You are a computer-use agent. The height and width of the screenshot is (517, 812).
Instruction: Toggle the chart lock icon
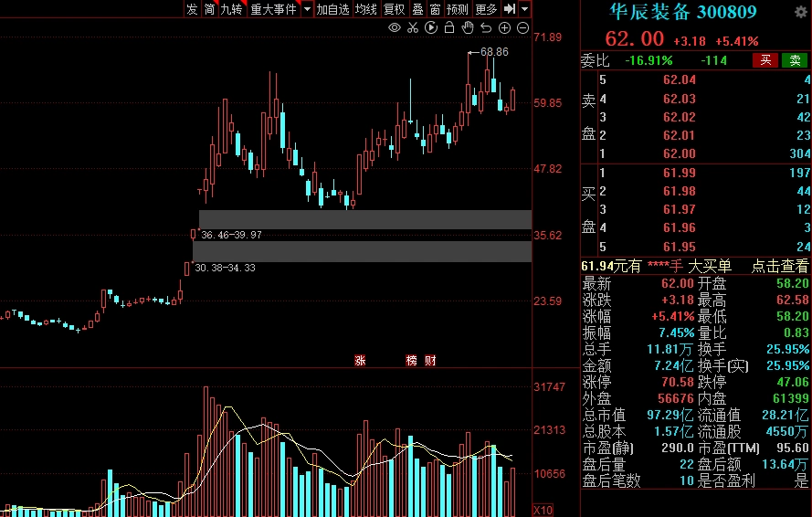[449, 28]
